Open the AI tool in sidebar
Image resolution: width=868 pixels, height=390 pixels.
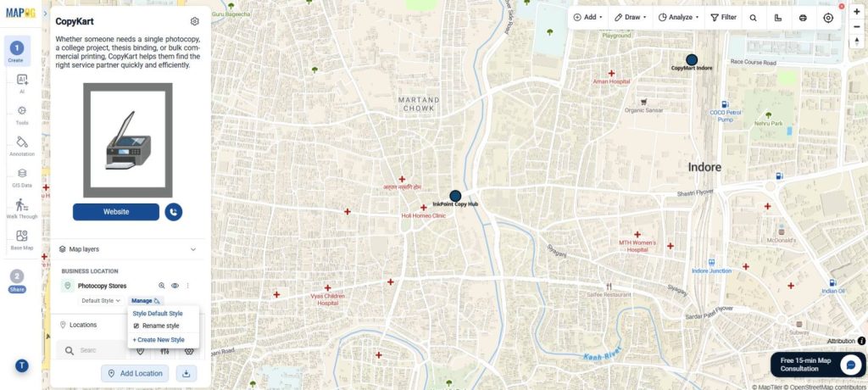(21, 83)
